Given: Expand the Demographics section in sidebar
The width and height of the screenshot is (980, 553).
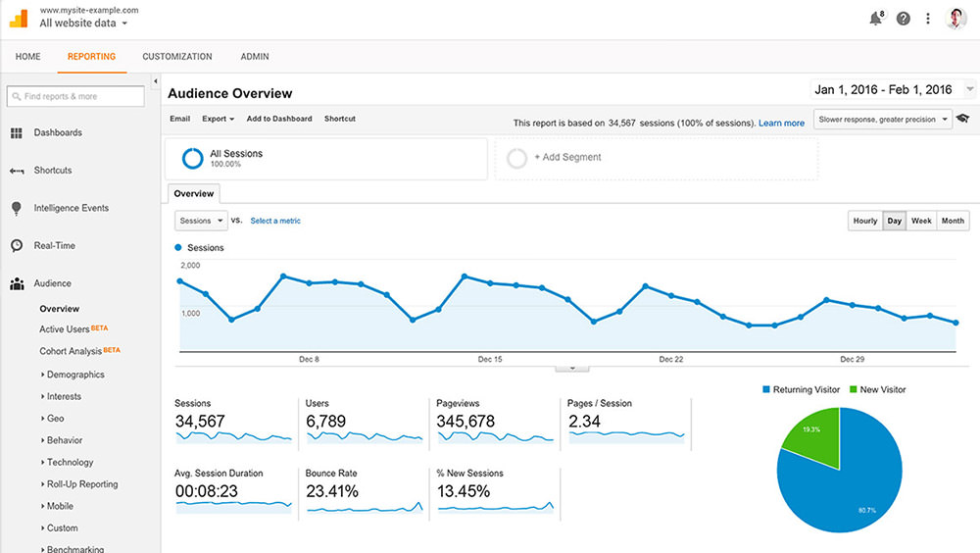Looking at the screenshot, I should click(74, 375).
